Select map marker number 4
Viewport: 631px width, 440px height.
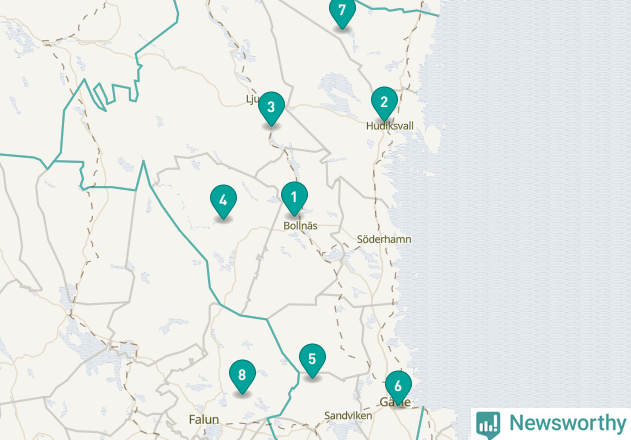(x=223, y=201)
